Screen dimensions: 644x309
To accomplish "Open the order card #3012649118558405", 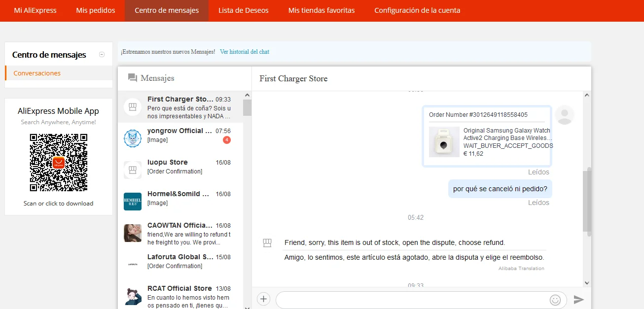I will [487, 137].
